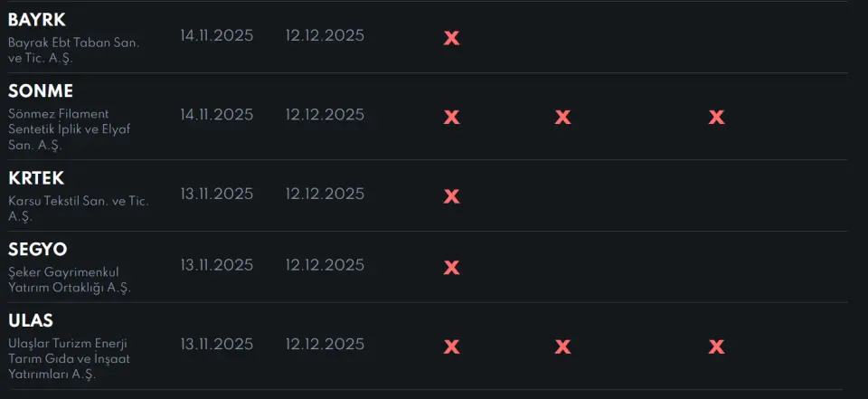The height and width of the screenshot is (399, 868).
Task: Select the KRTEK ticker symbol
Action: coord(36,178)
